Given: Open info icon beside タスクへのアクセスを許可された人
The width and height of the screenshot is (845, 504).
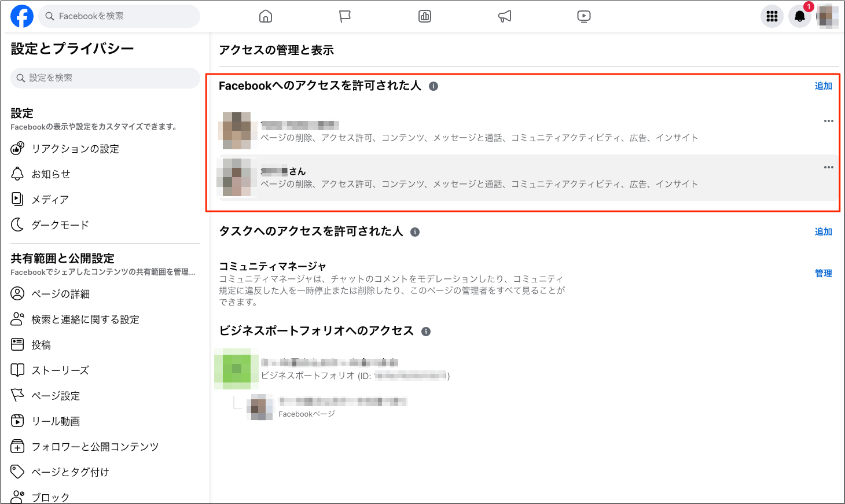Looking at the screenshot, I should pos(415,232).
